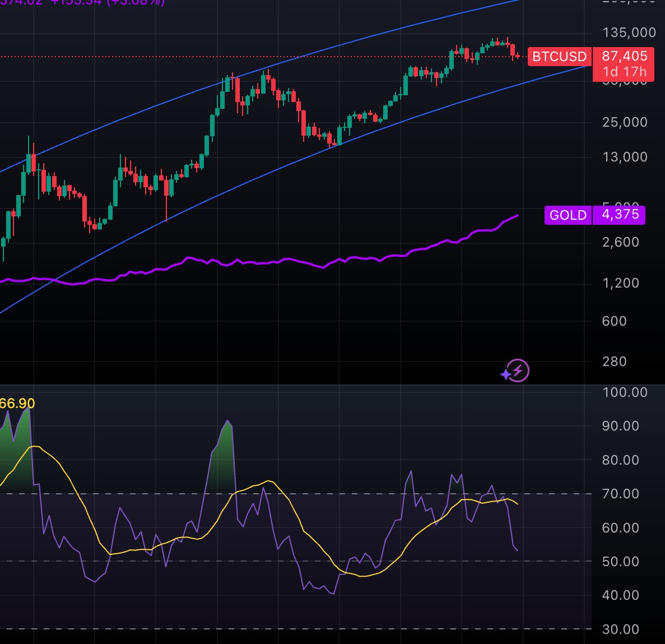The height and width of the screenshot is (644, 665).
Task: Click the BTCUSD price label tag
Action: tap(560, 57)
